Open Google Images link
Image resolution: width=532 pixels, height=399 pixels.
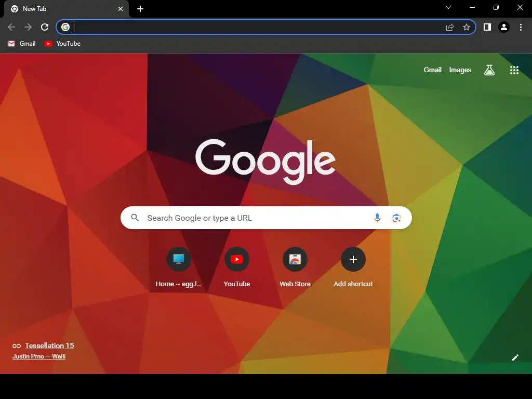(460, 70)
